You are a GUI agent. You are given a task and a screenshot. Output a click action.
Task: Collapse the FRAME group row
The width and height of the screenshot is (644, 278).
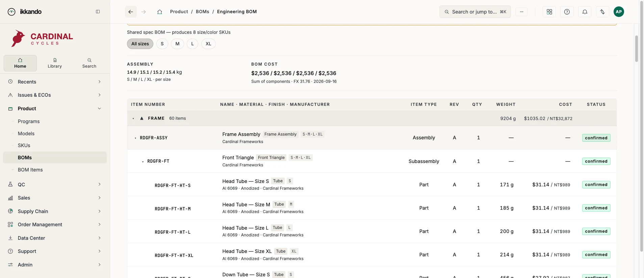pos(133,119)
